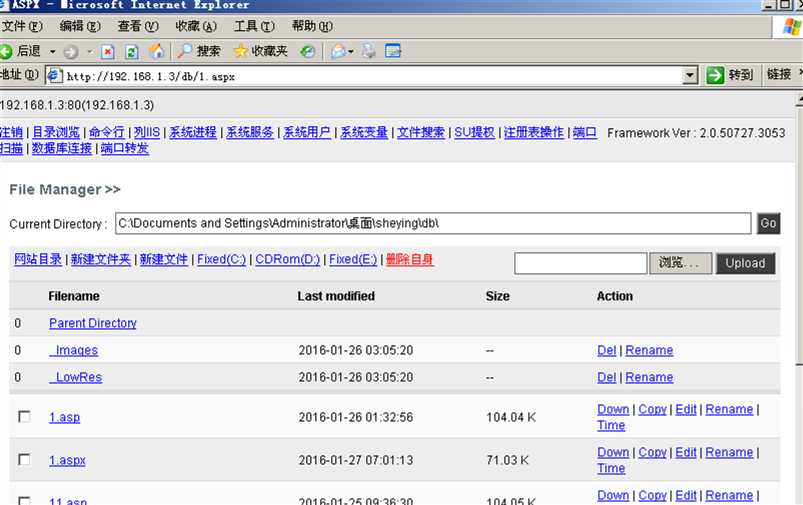Click the 网站目录 link
The height and width of the screenshot is (505, 803).
pyautogui.click(x=38, y=259)
